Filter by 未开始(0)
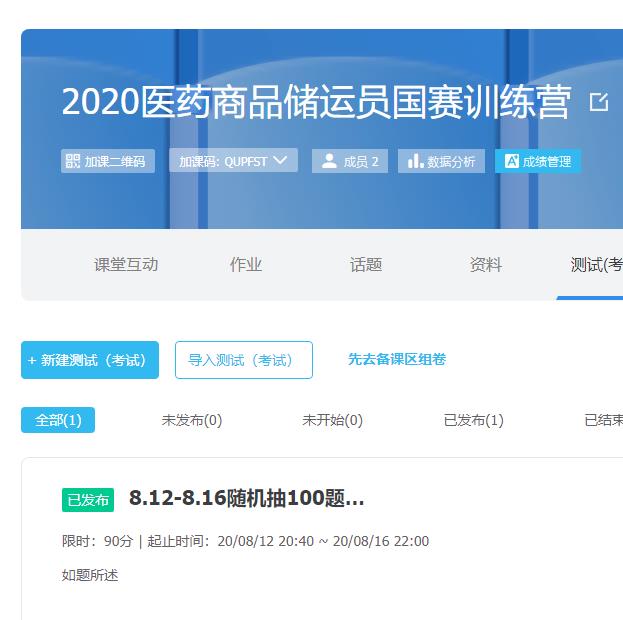623x620 pixels. pos(333,420)
